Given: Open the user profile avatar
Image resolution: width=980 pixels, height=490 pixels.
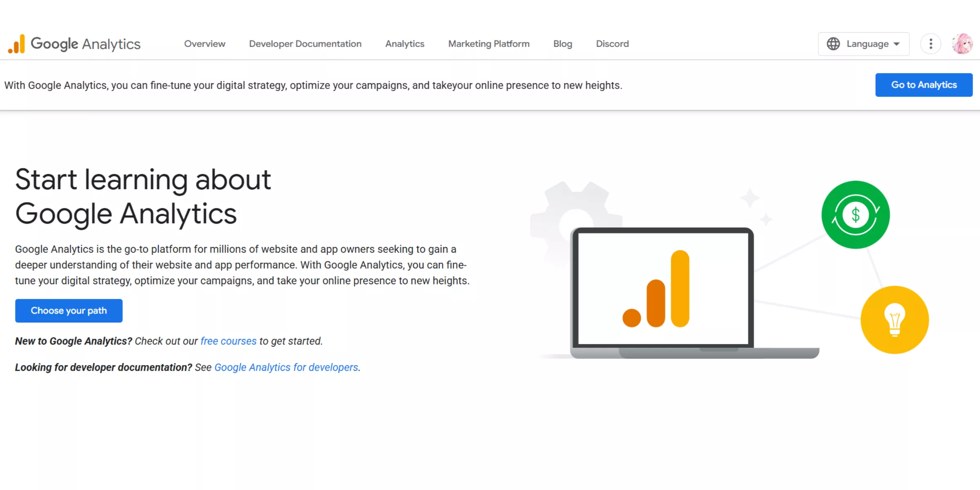Looking at the screenshot, I should click(x=962, y=44).
